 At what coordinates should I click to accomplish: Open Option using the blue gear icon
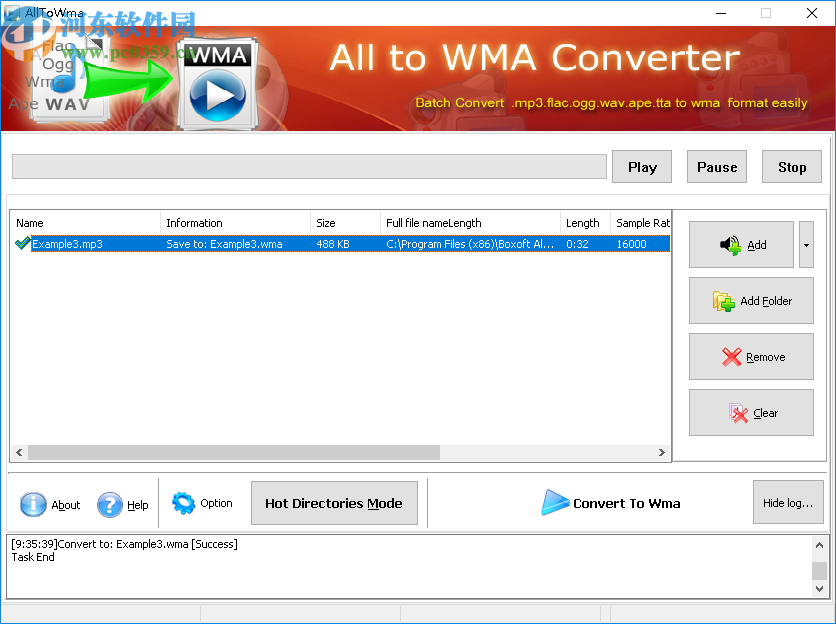click(x=184, y=504)
